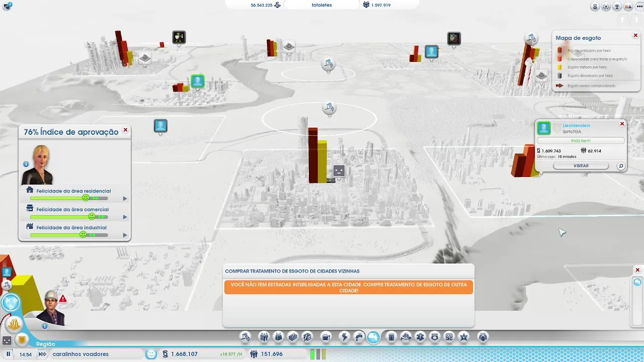
Task: Open the achievements medal icon top right
Action: tap(595, 7)
